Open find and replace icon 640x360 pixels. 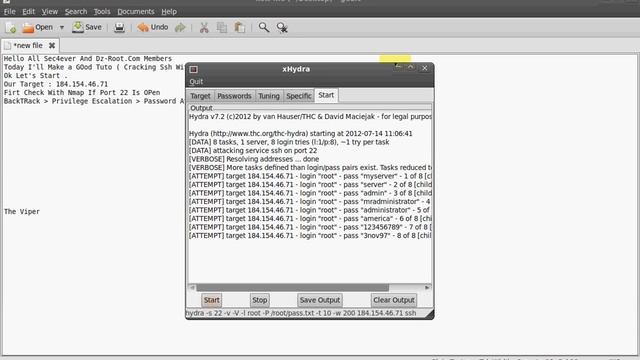pyautogui.click(x=282, y=28)
